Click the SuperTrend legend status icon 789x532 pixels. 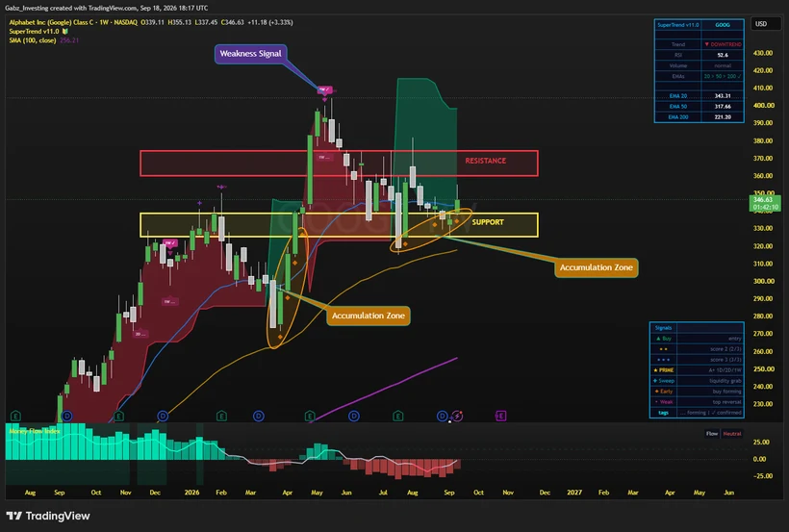click(64, 31)
